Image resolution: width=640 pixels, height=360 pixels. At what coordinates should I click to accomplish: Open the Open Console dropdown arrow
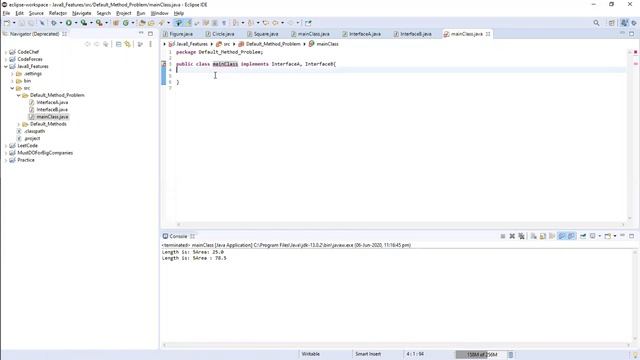coord(615,236)
